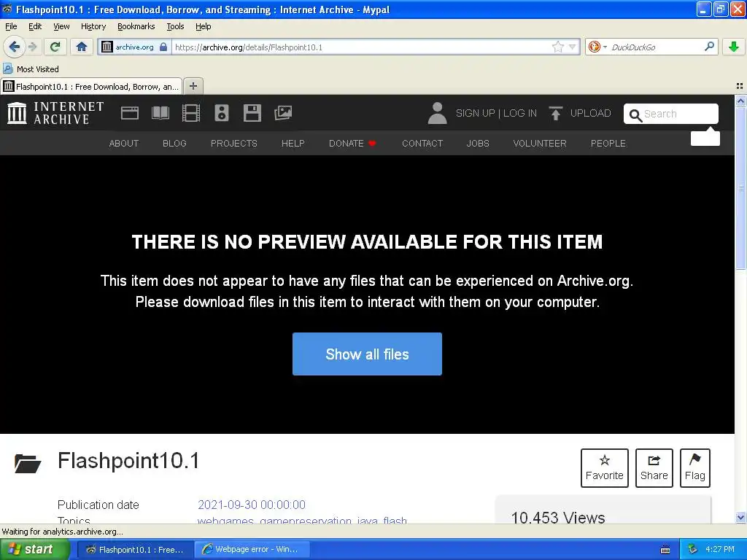Click the archive.org site identity button
The image size is (747, 560).
[x=134, y=47]
